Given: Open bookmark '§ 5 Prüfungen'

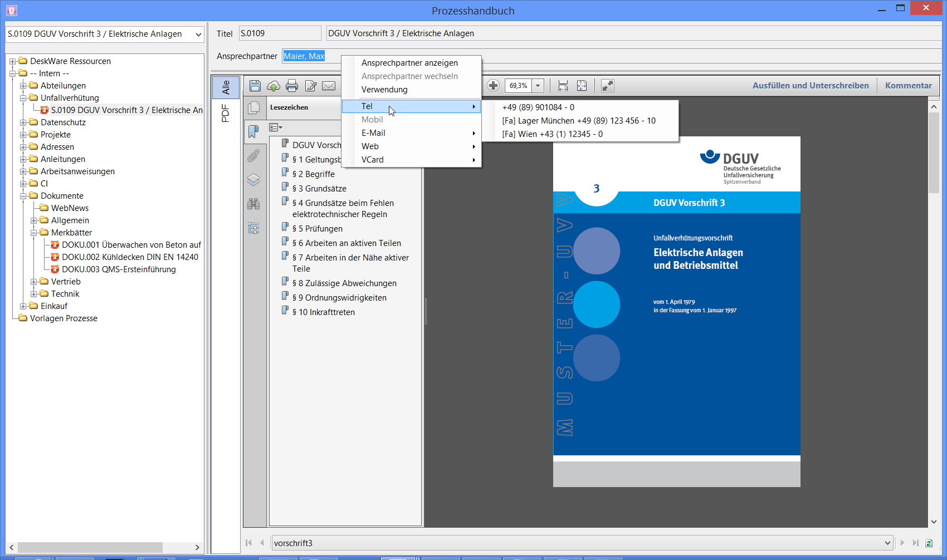Looking at the screenshot, I should point(318,229).
